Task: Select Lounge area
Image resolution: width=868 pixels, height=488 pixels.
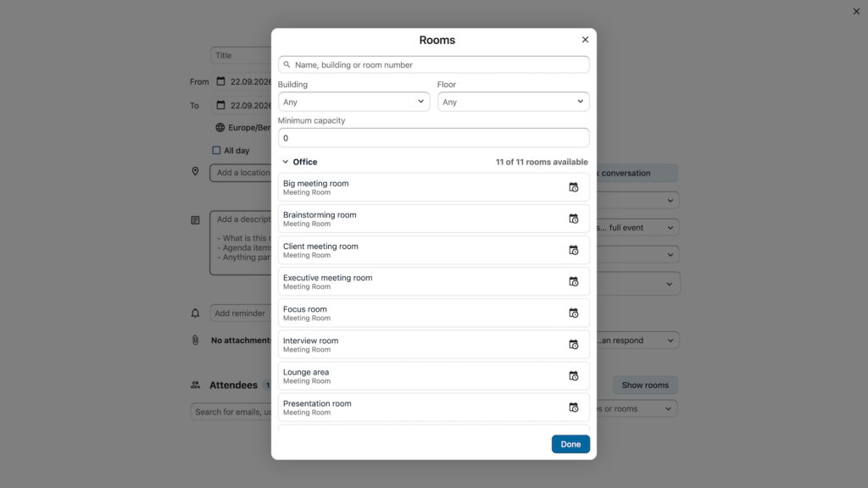Action: (434, 376)
